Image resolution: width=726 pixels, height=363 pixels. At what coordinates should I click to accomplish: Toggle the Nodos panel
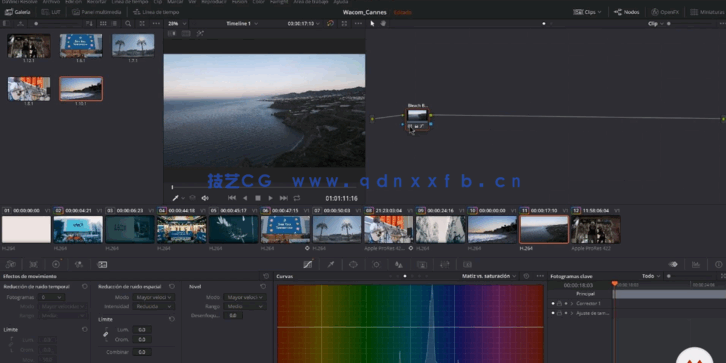click(x=626, y=12)
